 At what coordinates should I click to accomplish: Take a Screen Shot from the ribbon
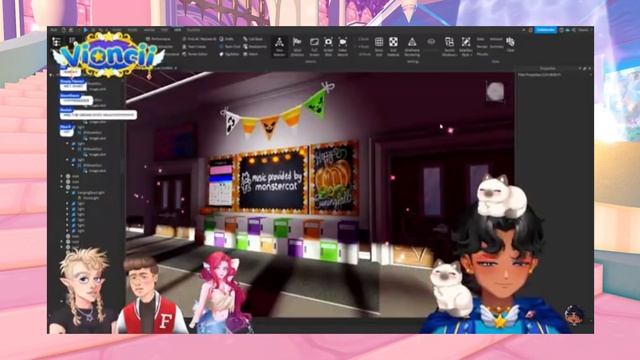(x=328, y=47)
